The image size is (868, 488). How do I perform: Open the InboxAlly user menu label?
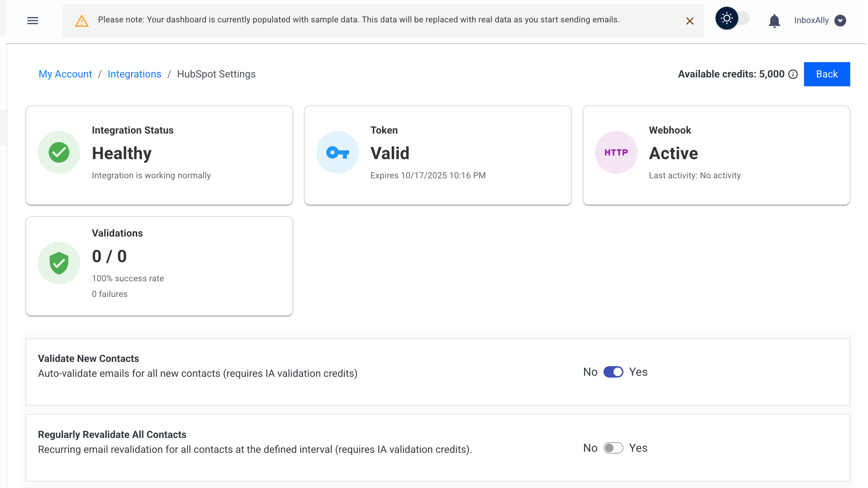pyautogui.click(x=811, y=21)
